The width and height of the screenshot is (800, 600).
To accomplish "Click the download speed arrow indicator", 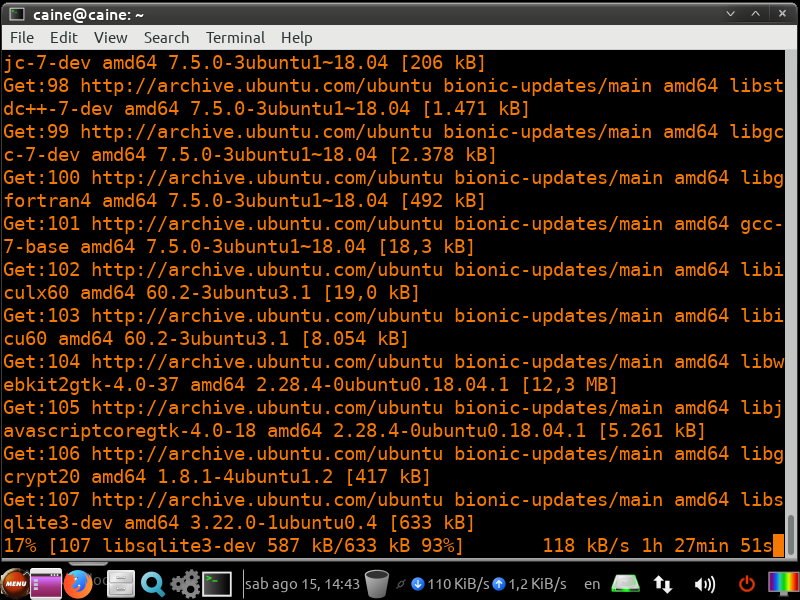I will click(418, 584).
